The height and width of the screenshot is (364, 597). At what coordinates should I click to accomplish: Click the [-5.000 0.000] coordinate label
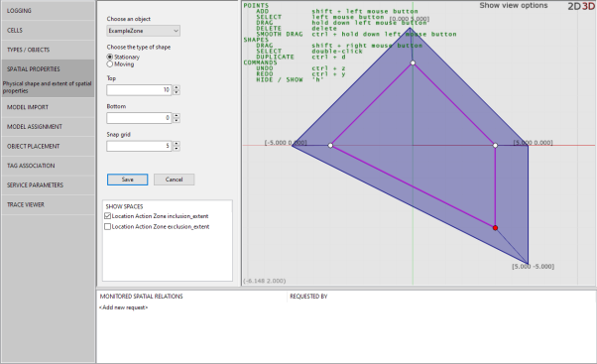pyautogui.click(x=286, y=143)
